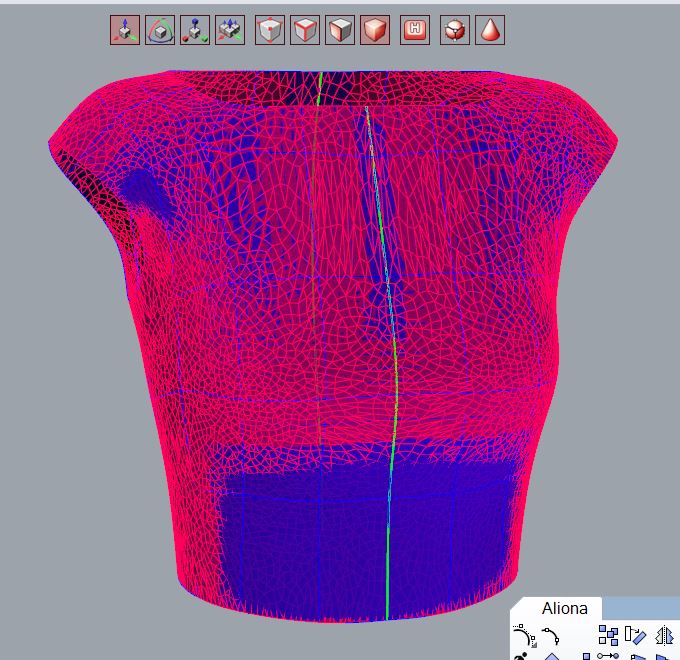Select the extrude faces tool with arrows
The image size is (680, 660).
coord(230,30)
